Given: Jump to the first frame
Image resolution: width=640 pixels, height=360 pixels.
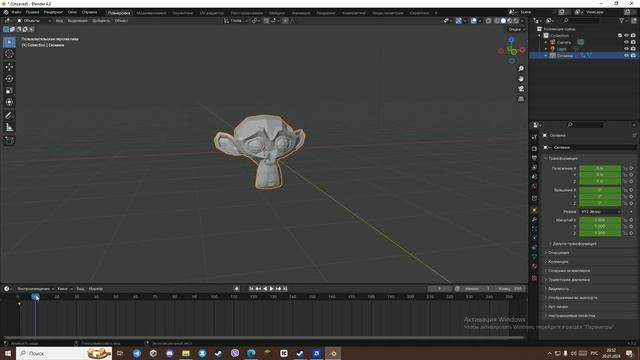Looking at the screenshot, I should (x=251, y=289).
